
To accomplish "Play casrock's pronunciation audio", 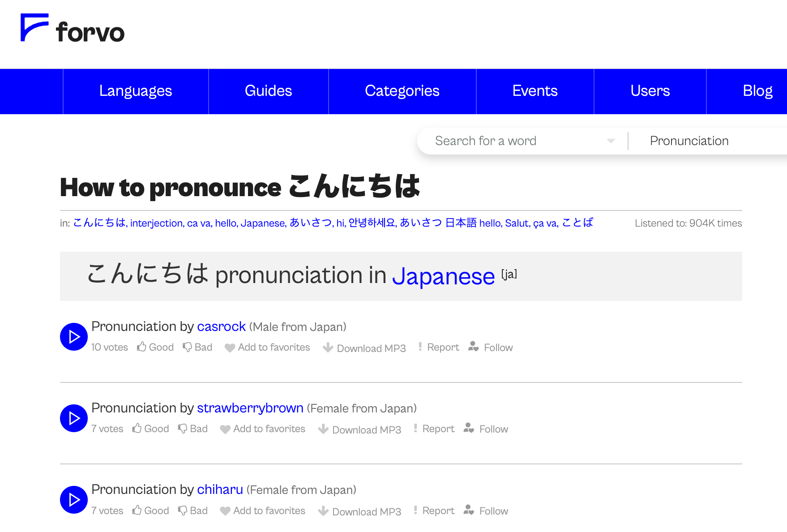I will [74, 337].
